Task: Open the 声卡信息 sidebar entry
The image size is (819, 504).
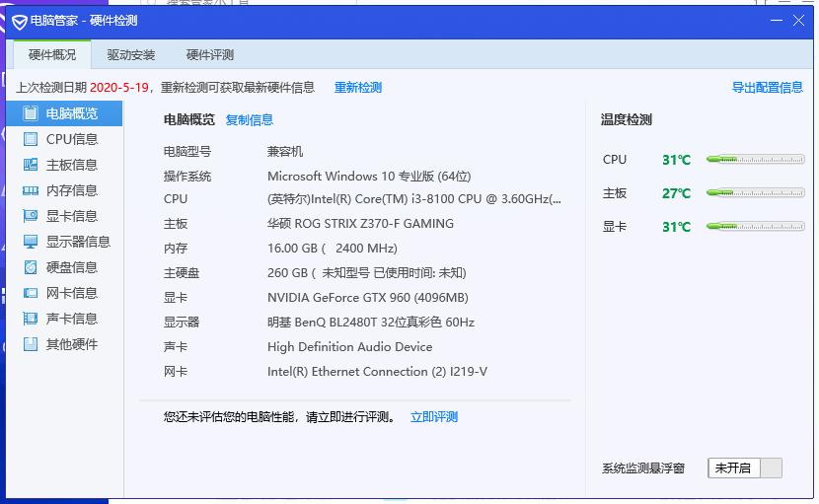Action: [x=64, y=318]
